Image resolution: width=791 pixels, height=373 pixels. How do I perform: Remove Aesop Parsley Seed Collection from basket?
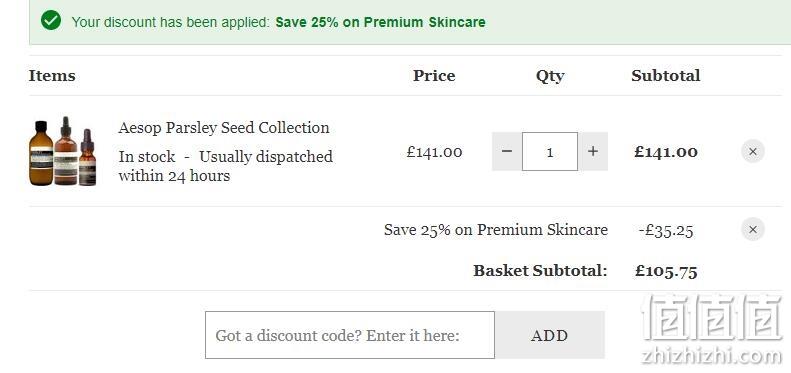753,151
